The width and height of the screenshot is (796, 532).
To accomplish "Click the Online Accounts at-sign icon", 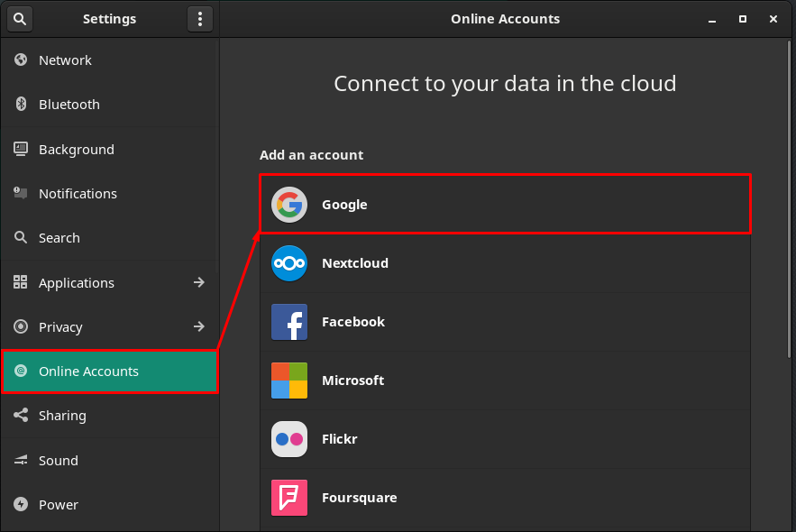I will pyautogui.click(x=21, y=371).
